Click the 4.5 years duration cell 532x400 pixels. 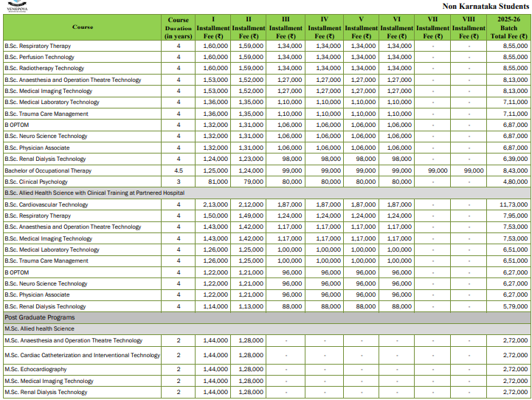178,170
